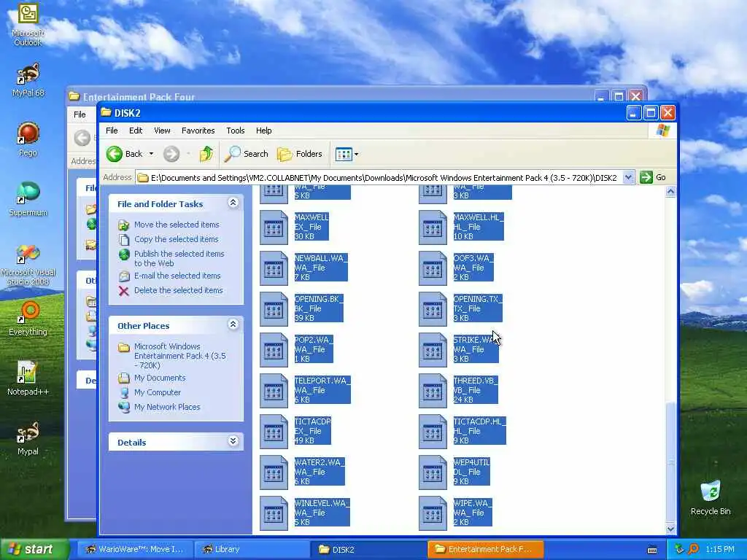
Task: Open the File menu in DISK2
Action: (x=112, y=131)
